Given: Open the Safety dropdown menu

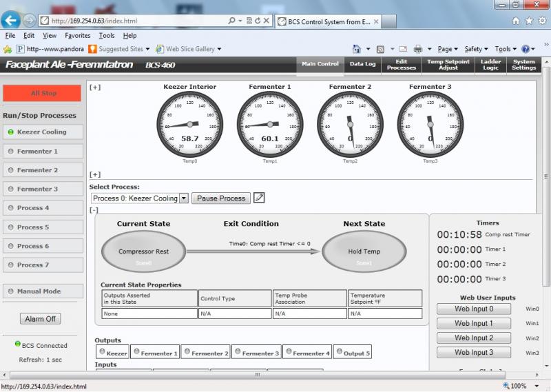Looking at the screenshot, I should pos(476,49).
